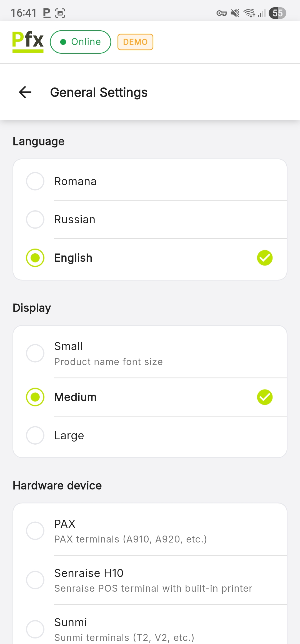Pick Senraise H10 as hardware device
300x644 pixels.
(x=35, y=580)
